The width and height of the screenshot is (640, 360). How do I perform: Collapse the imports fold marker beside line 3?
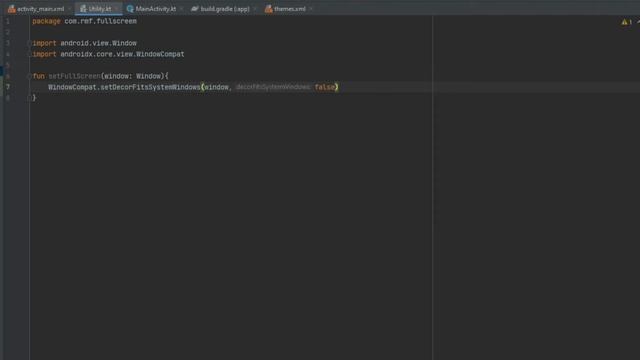29,43
